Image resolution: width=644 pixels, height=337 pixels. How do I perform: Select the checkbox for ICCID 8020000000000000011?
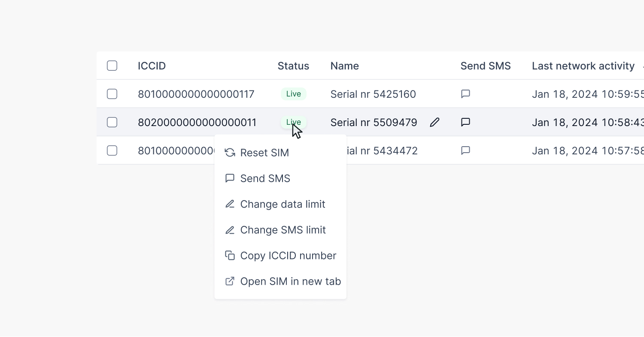pos(112,123)
